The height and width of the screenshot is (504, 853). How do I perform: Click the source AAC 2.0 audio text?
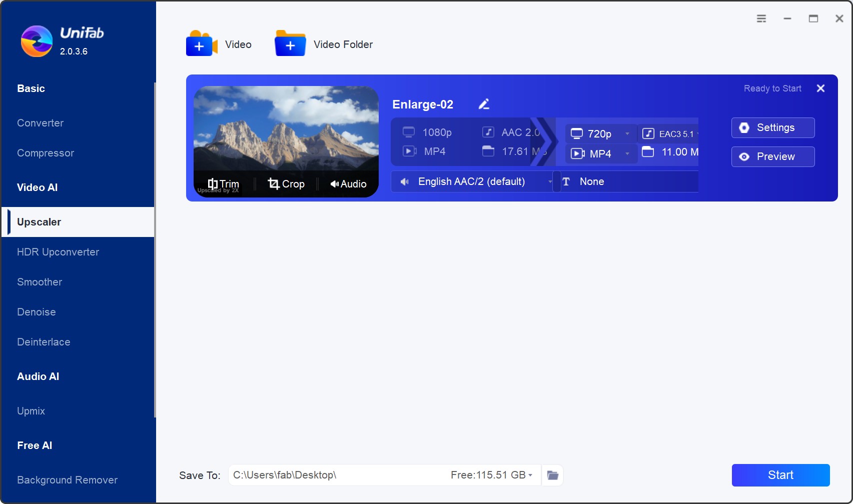tap(521, 132)
